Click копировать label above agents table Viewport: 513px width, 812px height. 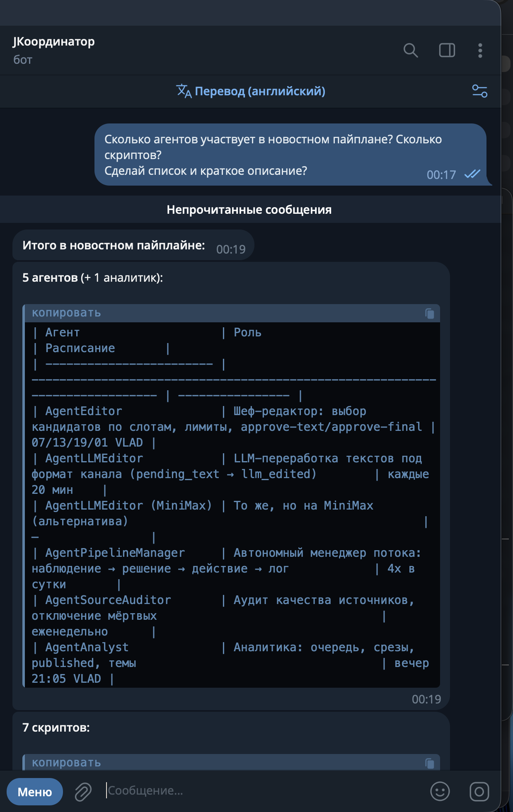66,313
